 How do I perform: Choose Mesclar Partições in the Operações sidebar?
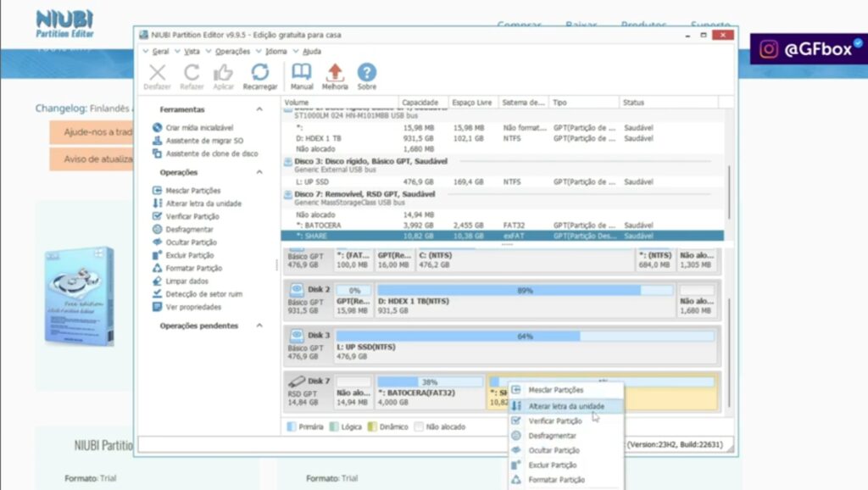pos(186,191)
